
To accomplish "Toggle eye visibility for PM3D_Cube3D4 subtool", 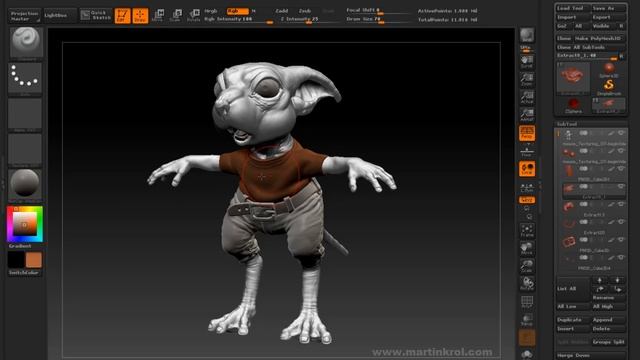I will tap(621, 257).
